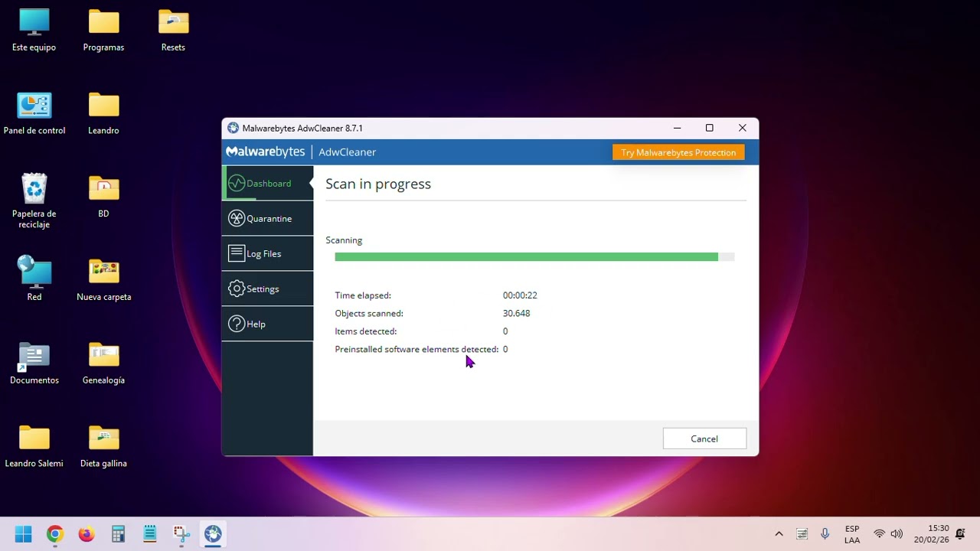The width and height of the screenshot is (980, 551).
Task: Open the Windows Start menu
Action: [x=24, y=534]
